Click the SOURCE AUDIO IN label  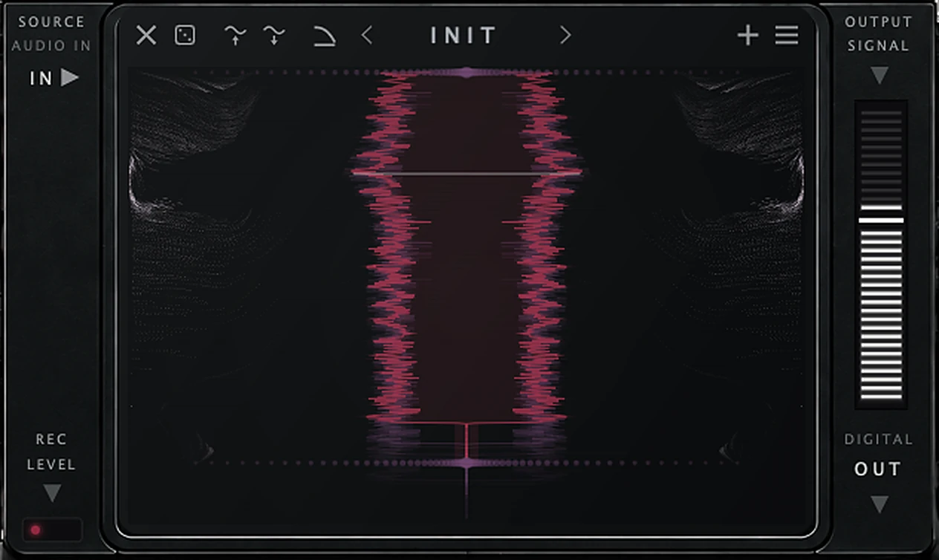51,33
